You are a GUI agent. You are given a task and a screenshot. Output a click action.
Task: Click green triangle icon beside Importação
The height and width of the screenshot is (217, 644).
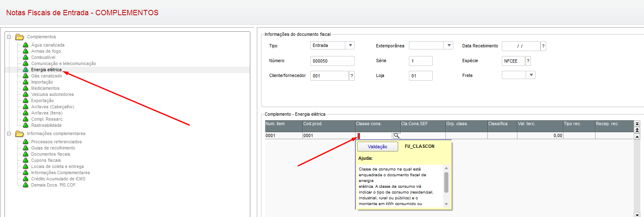point(25,82)
